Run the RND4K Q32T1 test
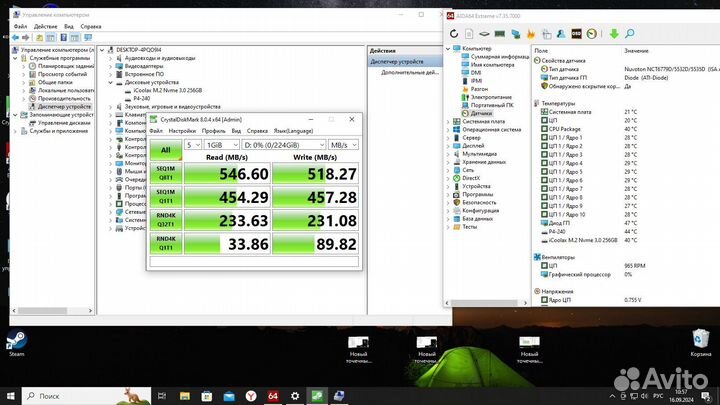The height and width of the screenshot is (405, 720). [x=166, y=220]
